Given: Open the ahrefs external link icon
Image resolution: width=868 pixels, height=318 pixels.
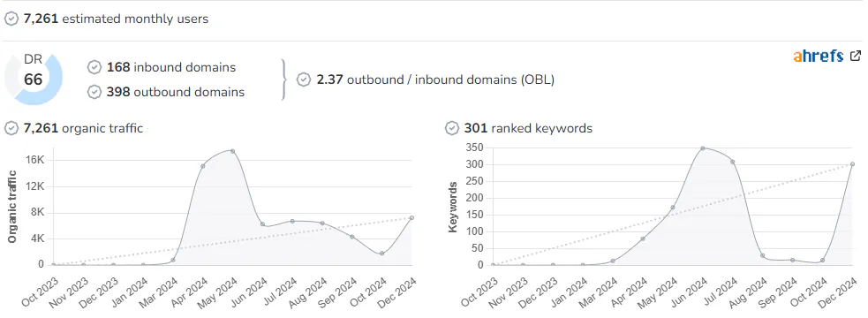Looking at the screenshot, I should pos(856,56).
